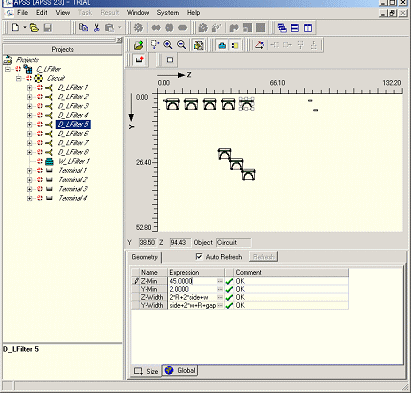Toggle the blue object view button
Screen dimensions: 411x393
tap(222, 45)
